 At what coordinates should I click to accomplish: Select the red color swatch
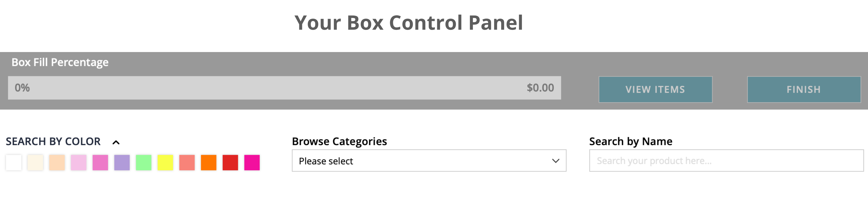click(230, 163)
